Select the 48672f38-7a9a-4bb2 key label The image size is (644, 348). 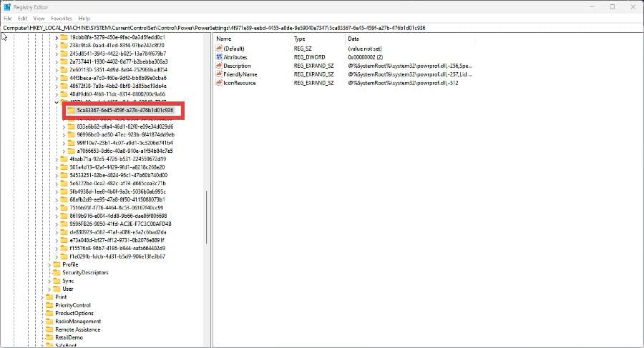[x=118, y=86]
